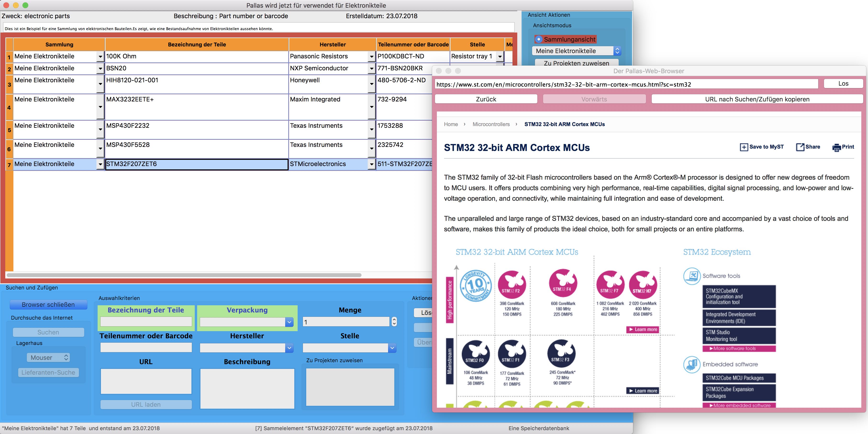Select the Sammlungansicht radio button
868x434 pixels.
(x=539, y=39)
